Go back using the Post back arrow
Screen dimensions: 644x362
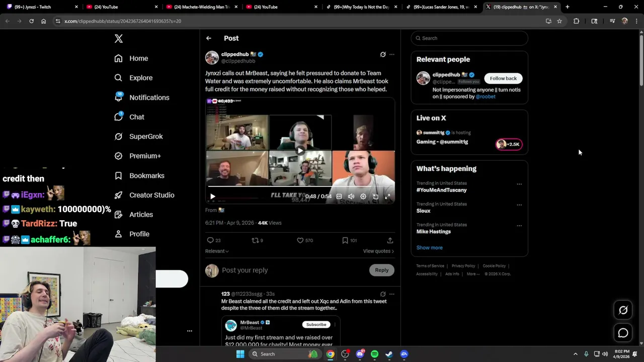(209, 38)
